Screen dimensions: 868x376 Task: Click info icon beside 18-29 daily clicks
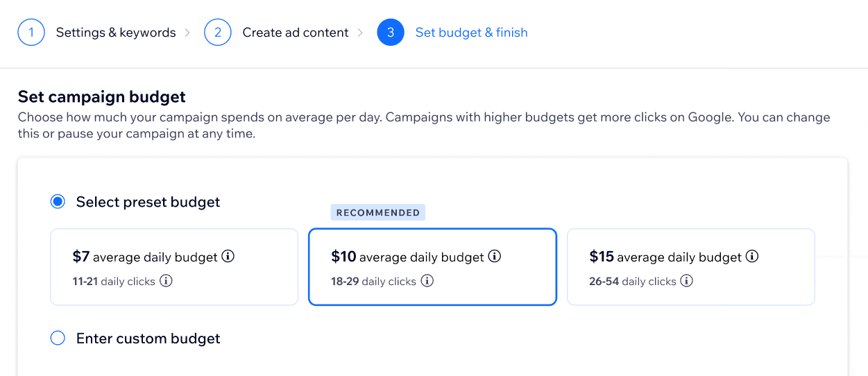pyautogui.click(x=427, y=281)
